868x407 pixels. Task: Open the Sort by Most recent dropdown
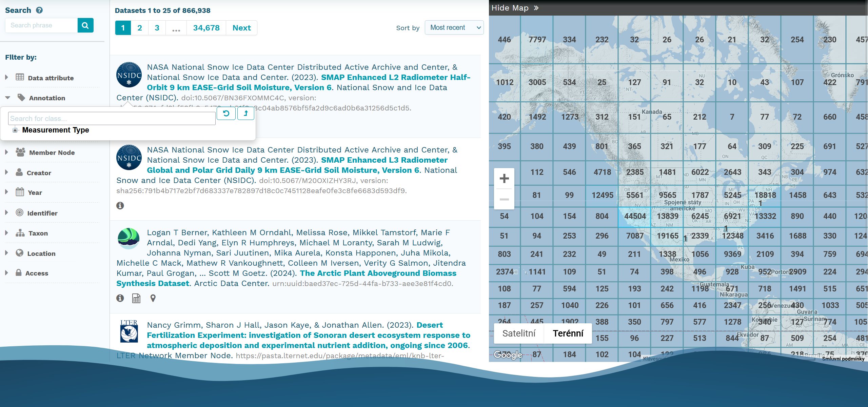tap(454, 27)
